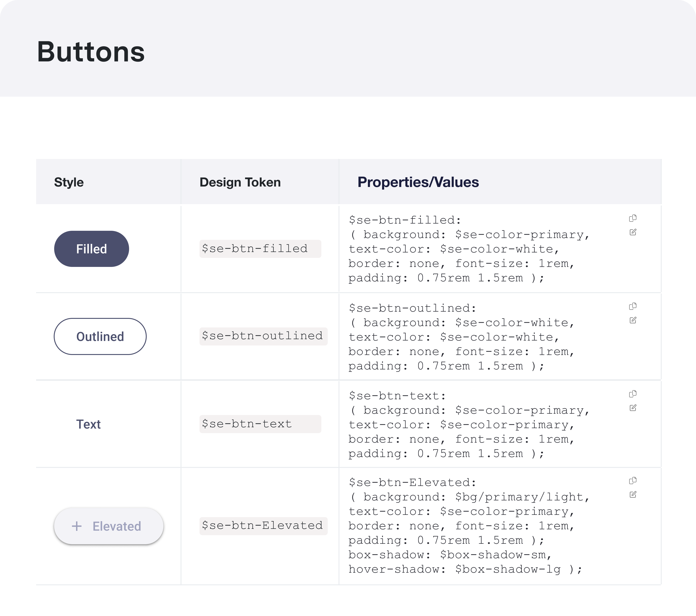Edit the $se-btn-Elevated properties
696x616 pixels.
[x=633, y=495]
